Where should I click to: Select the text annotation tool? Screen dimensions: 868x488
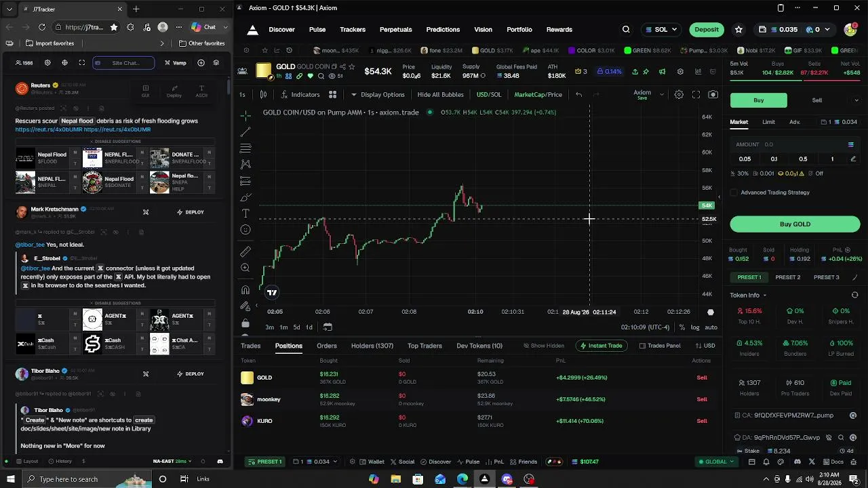click(245, 213)
